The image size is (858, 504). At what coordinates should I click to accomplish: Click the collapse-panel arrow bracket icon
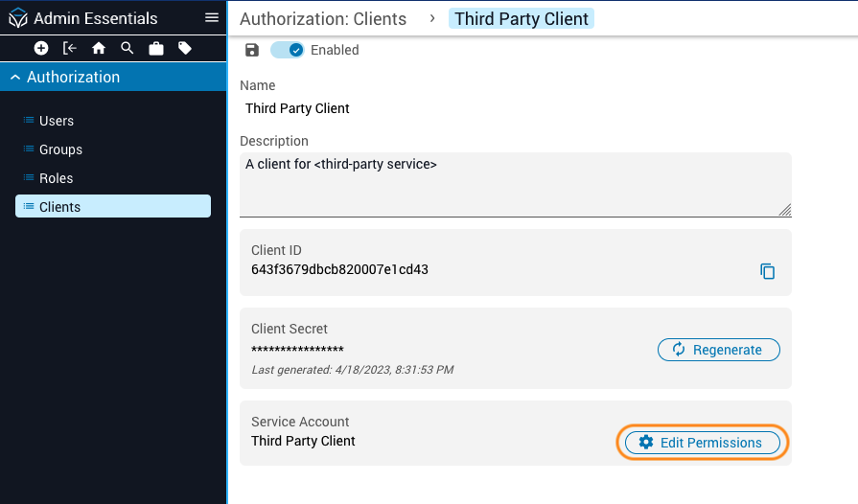click(x=70, y=48)
